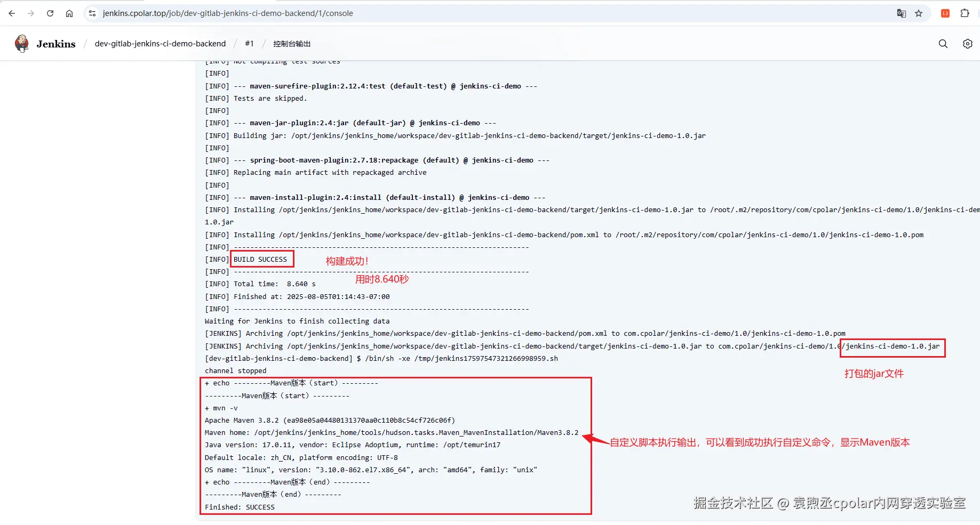Image resolution: width=980 pixels, height=525 pixels.
Task: Click spring-boot-maven-plugin:2.7.18:repackage line
Action: pos(377,160)
